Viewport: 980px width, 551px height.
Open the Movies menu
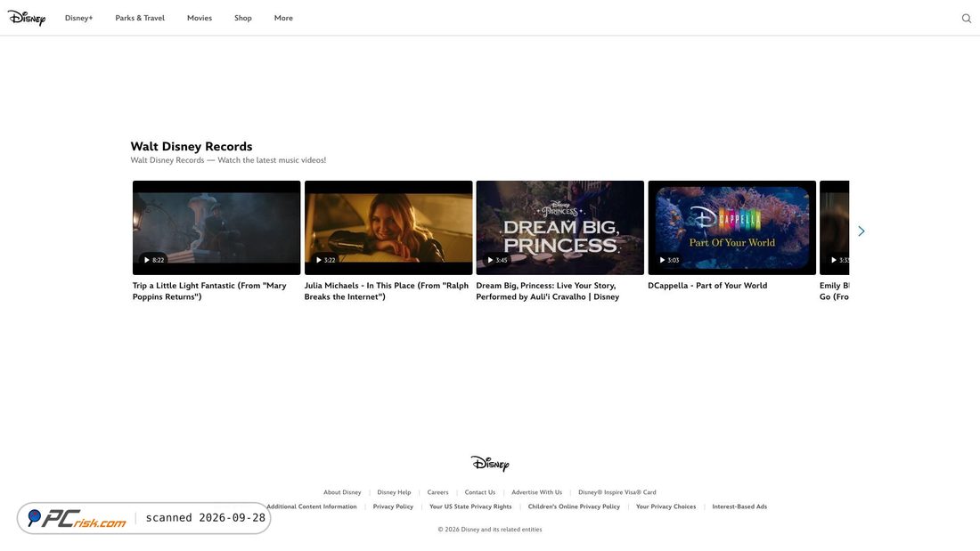click(200, 18)
